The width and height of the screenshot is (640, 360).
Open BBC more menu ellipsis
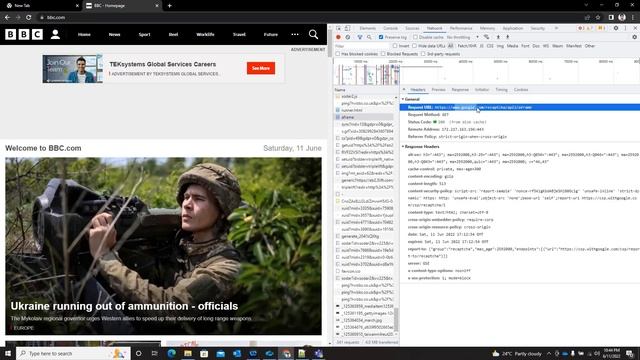click(295, 34)
